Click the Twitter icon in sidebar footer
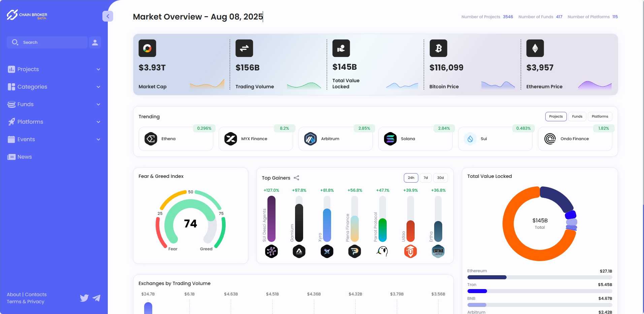This screenshot has width=644, height=314. 84,298
